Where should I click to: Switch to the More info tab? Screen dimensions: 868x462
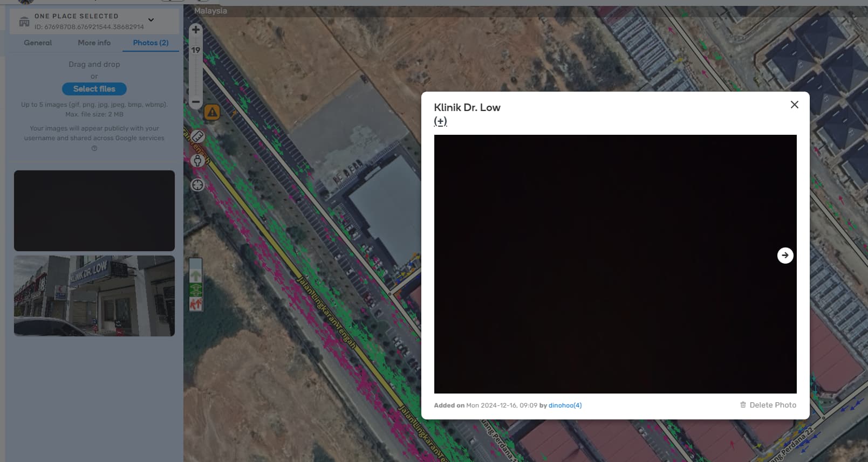(x=94, y=43)
